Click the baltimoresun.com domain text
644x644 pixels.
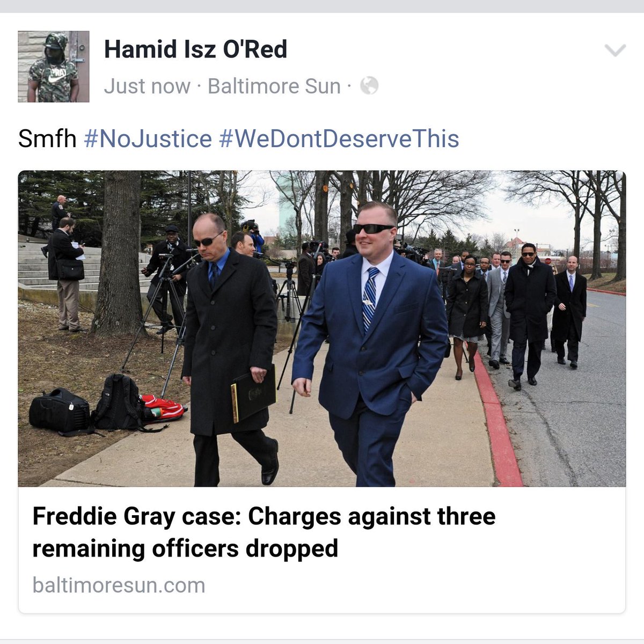click(119, 585)
